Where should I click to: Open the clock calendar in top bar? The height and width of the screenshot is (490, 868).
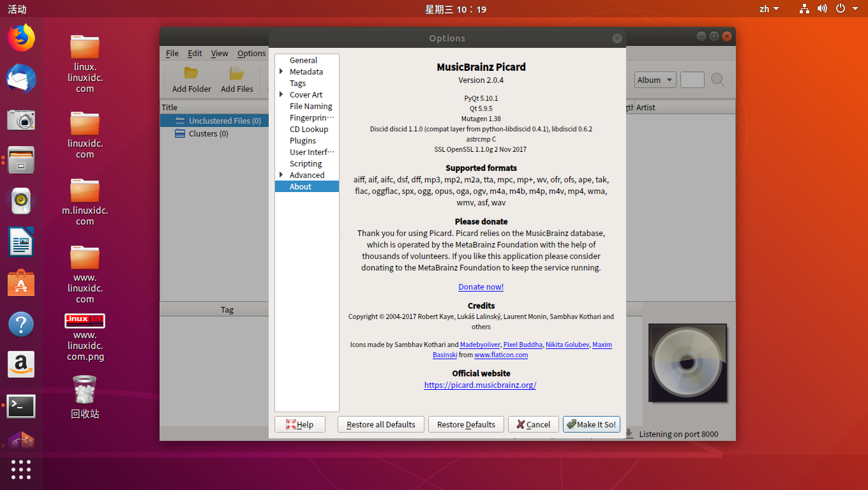[x=456, y=9]
